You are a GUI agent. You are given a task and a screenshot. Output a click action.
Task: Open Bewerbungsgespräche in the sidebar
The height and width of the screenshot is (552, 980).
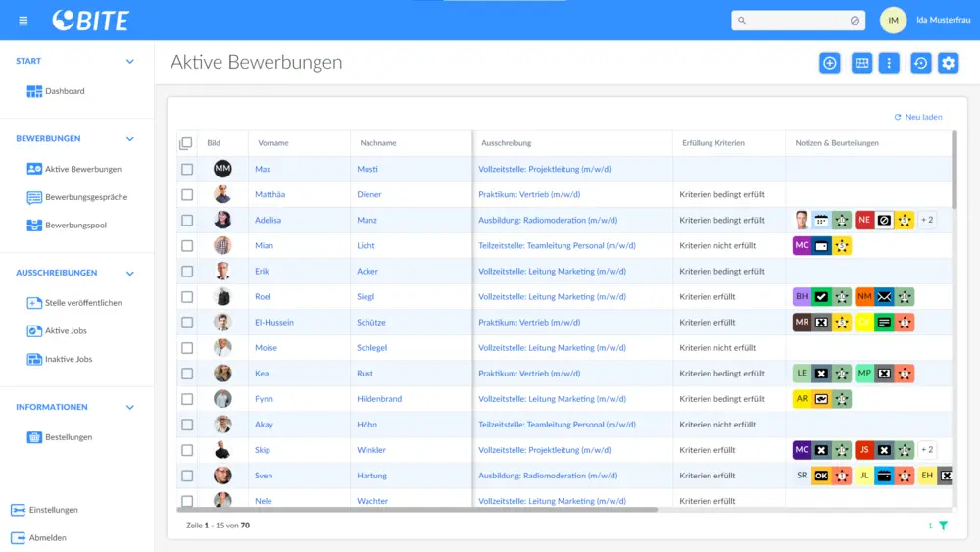click(x=85, y=197)
